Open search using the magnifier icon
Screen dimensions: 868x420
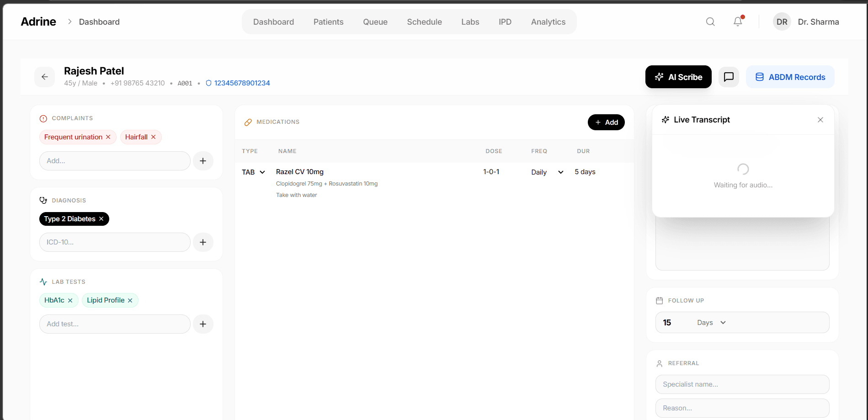pos(710,21)
